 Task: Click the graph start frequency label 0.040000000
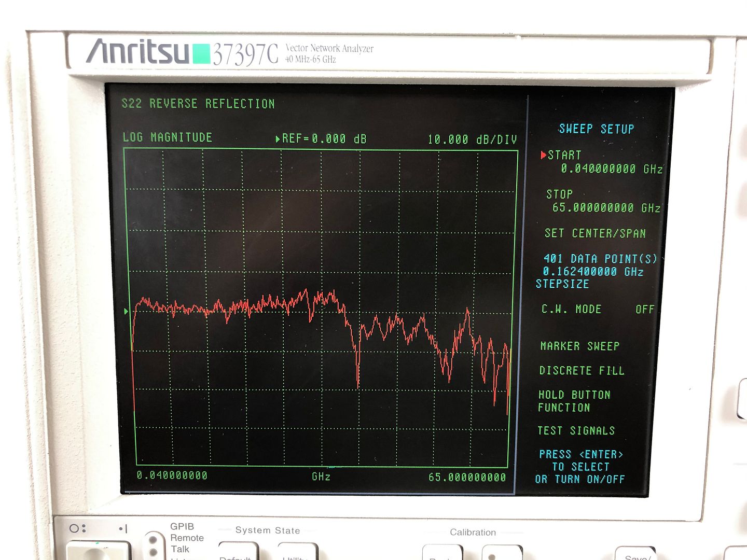pyautogui.click(x=172, y=475)
